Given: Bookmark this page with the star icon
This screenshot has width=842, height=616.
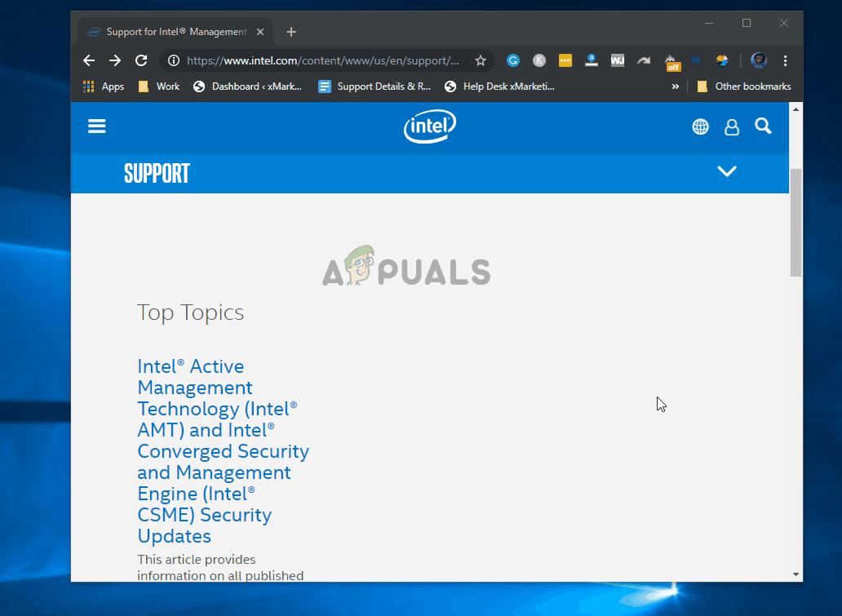Looking at the screenshot, I should click(x=481, y=60).
